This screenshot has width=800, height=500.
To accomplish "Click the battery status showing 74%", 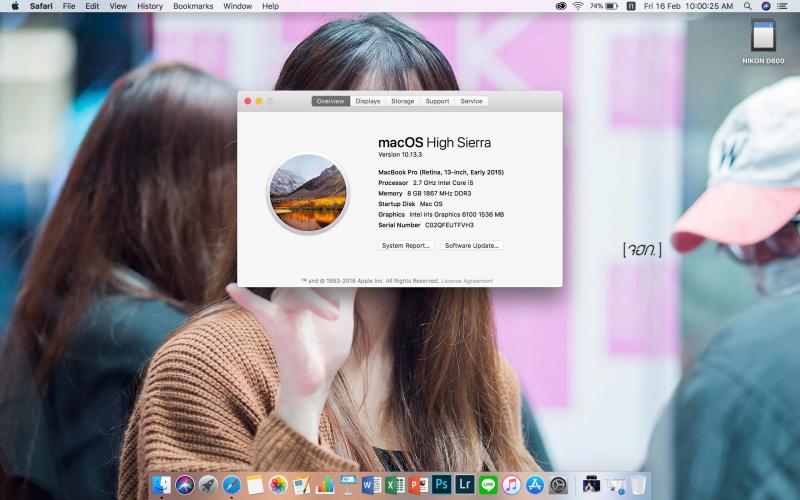I will point(604,6).
